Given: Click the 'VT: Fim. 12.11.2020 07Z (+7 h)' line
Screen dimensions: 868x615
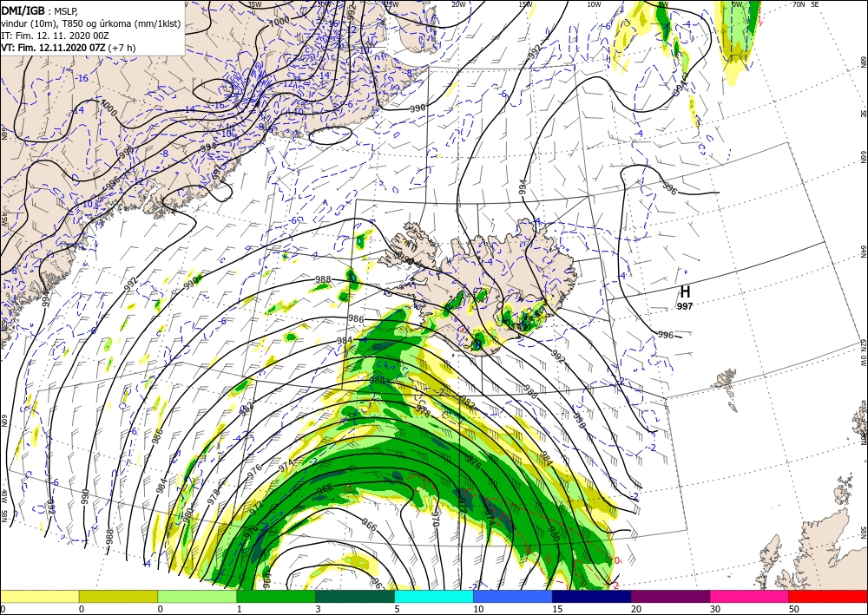Looking at the screenshot, I should pos(68,48).
